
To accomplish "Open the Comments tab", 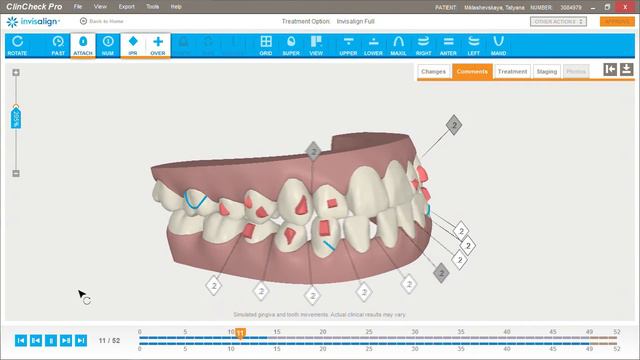I will tap(472, 71).
